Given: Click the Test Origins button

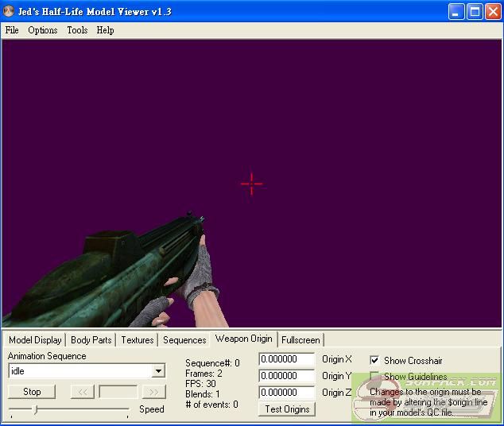Looking at the screenshot, I should (286, 409).
